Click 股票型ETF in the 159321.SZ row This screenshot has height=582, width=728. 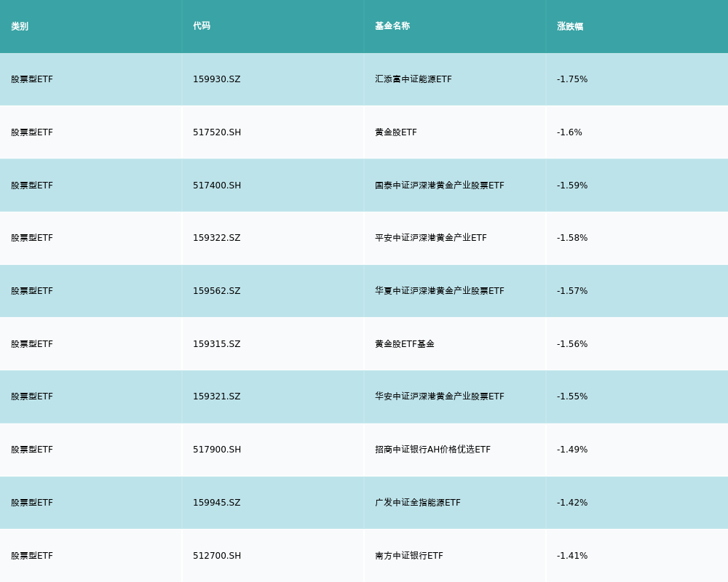click(x=32, y=396)
